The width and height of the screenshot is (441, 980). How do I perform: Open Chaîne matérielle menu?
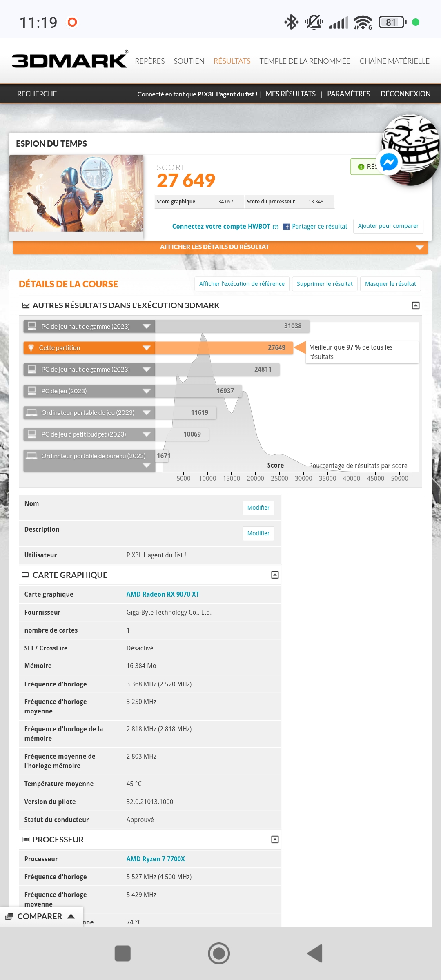click(394, 61)
